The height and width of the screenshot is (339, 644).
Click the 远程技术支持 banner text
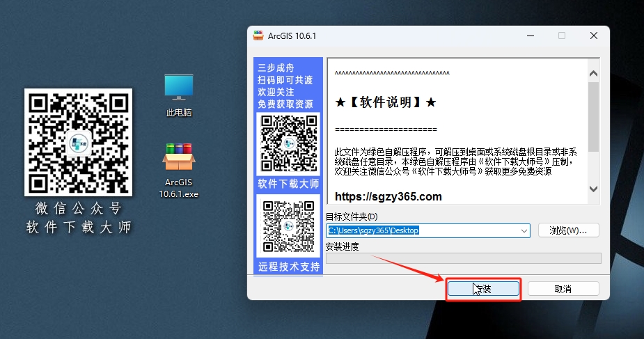[289, 267]
